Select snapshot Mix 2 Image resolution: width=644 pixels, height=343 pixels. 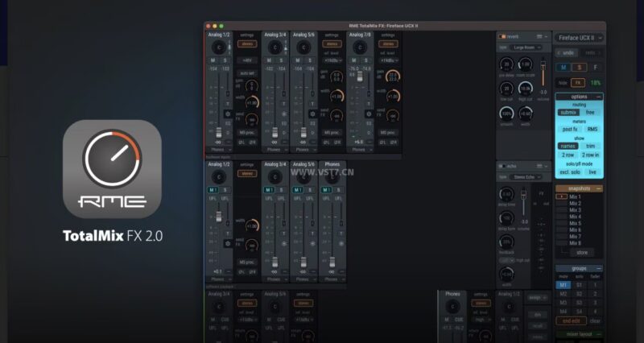[x=575, y=204]
